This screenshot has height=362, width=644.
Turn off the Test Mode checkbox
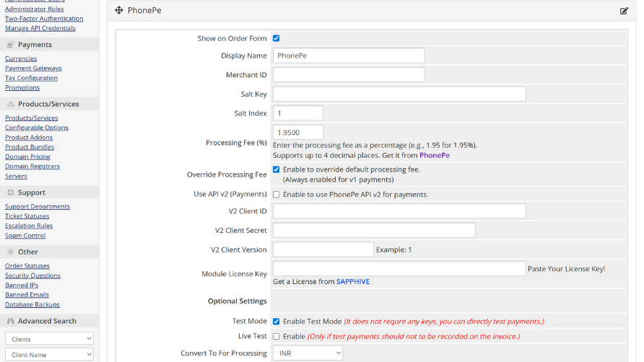[x=276, y=322]
